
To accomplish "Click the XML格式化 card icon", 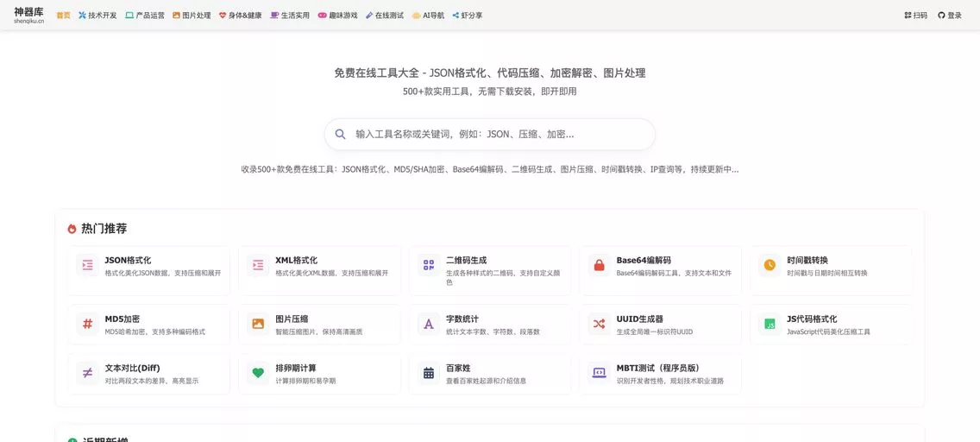I will pos(258,265).
